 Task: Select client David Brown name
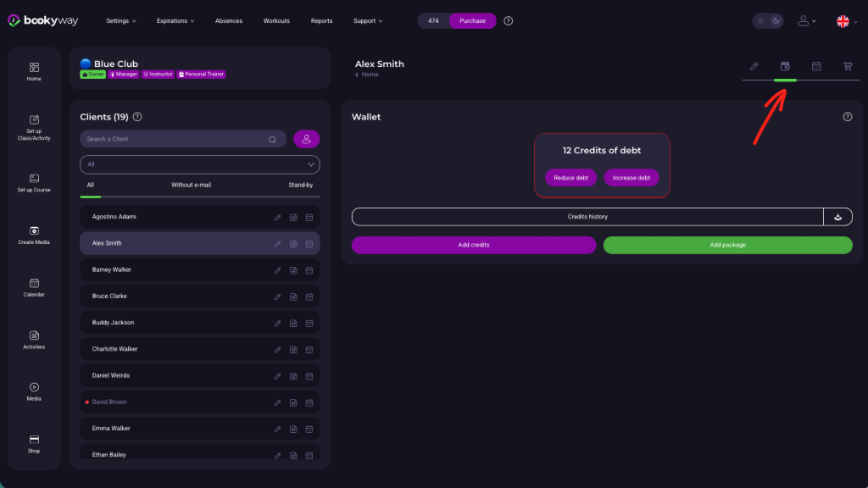(x=109, y=402)
